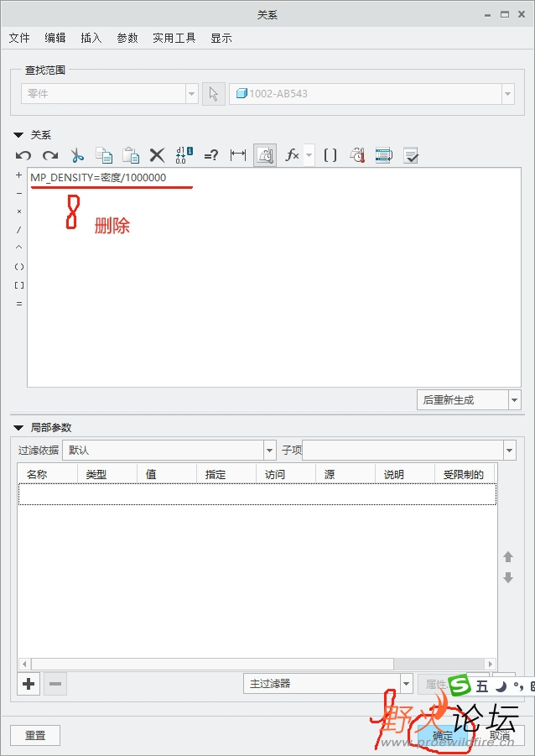Viewport: 535px width, 756px height.
Task: Cut selected relation text with scissors
Action: (77, 155)
